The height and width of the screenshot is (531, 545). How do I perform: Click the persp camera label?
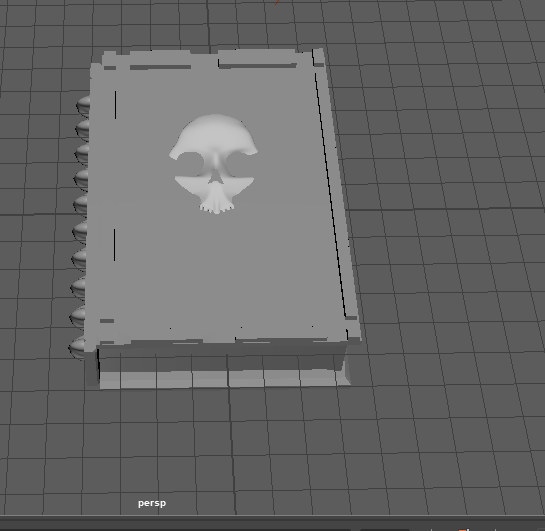coord(152,503)
